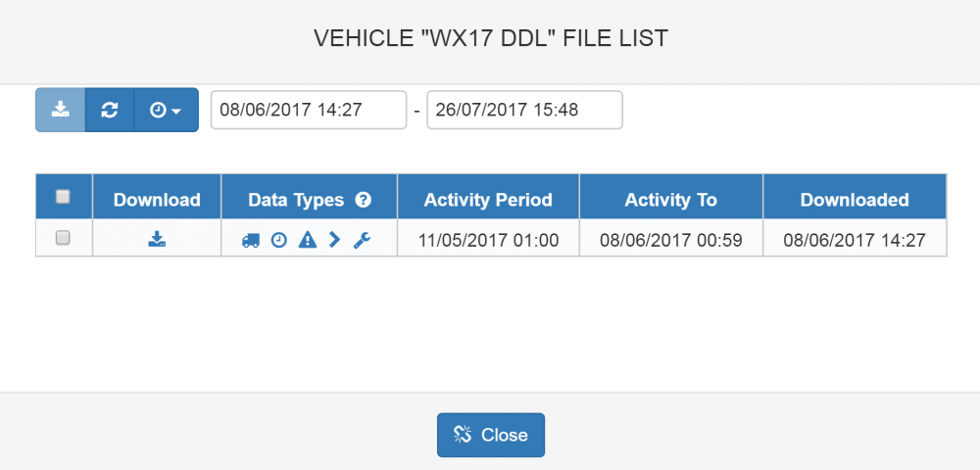Click the truck data type icon
This screenshot has height=470, width=980.
click(x=251, y=240)
